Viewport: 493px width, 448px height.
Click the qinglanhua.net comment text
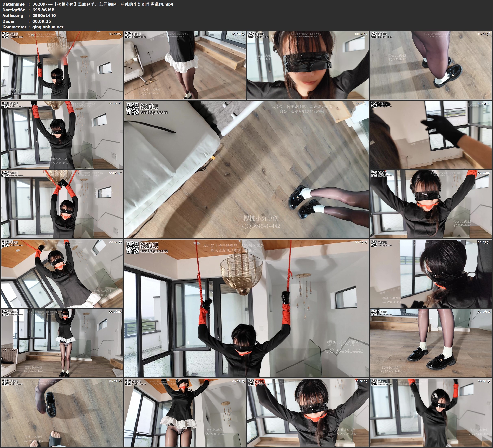[48, 27]
